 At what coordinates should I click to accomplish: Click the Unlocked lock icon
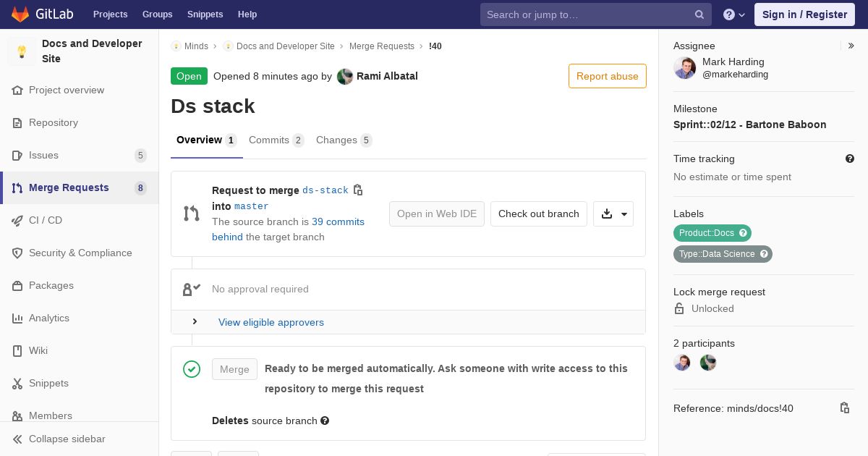click(x=679, y=308)
